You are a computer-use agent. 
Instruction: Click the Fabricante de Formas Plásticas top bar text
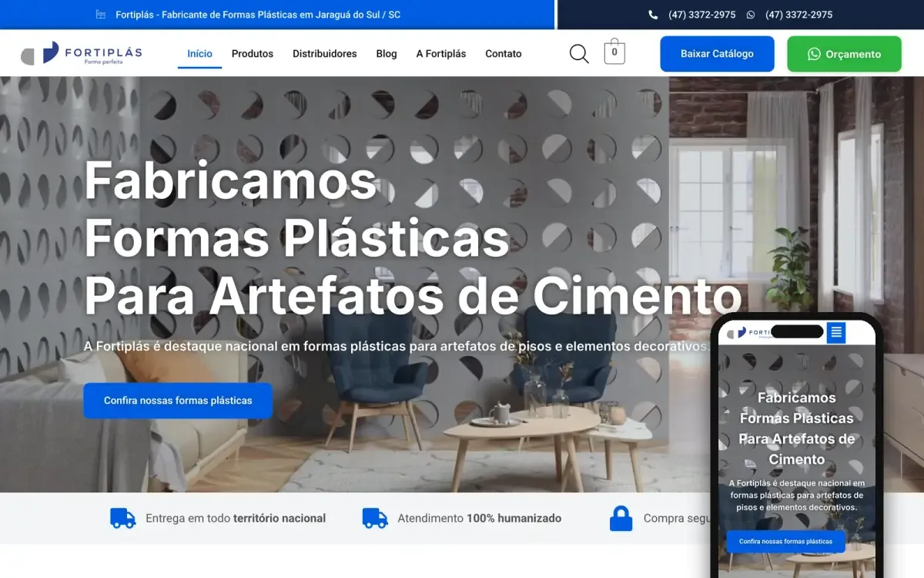pyautogui.click(x=258, y=15)
